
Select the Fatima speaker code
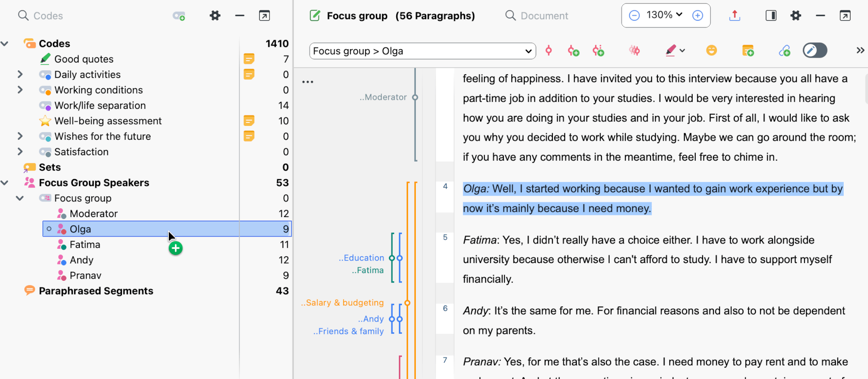(x=85, y=244)
